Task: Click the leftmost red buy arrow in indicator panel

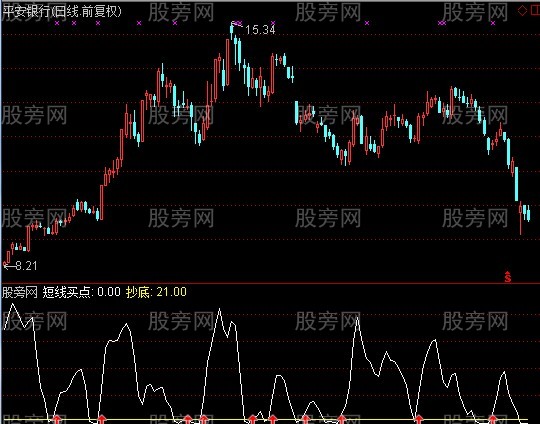Action: [x=57, y=419]
